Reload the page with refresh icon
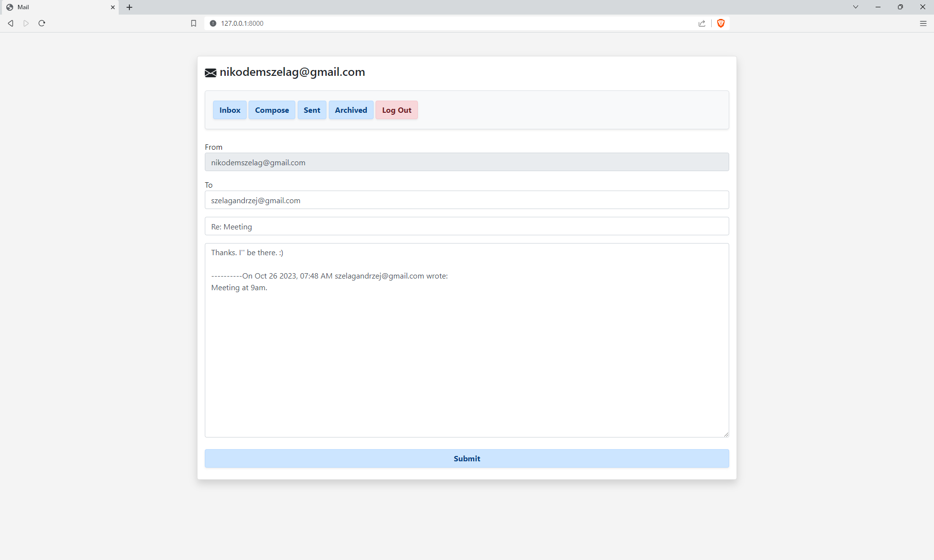This screenshot has width=934, height=560. pos(42,23)
